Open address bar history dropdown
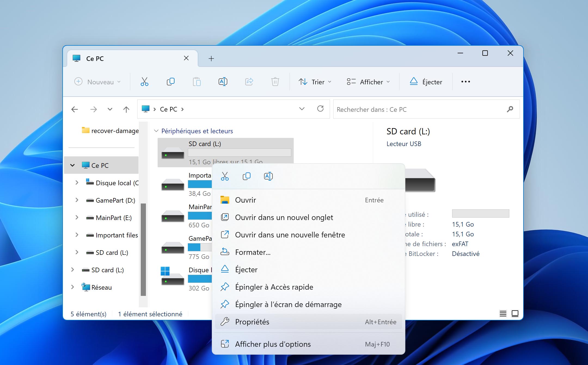This screenshot has height=365, width=588. (302, 109)
